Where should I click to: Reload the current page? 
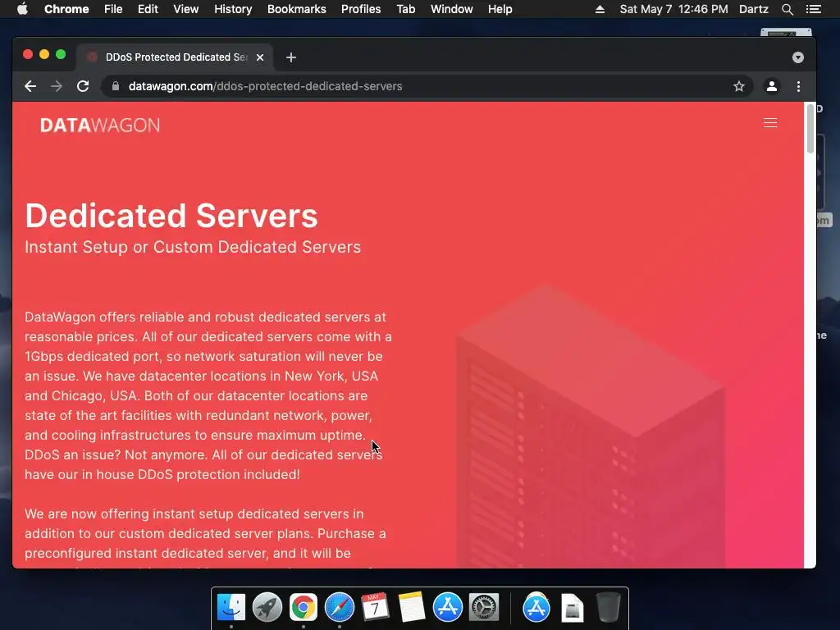click(x=83, y=86)
